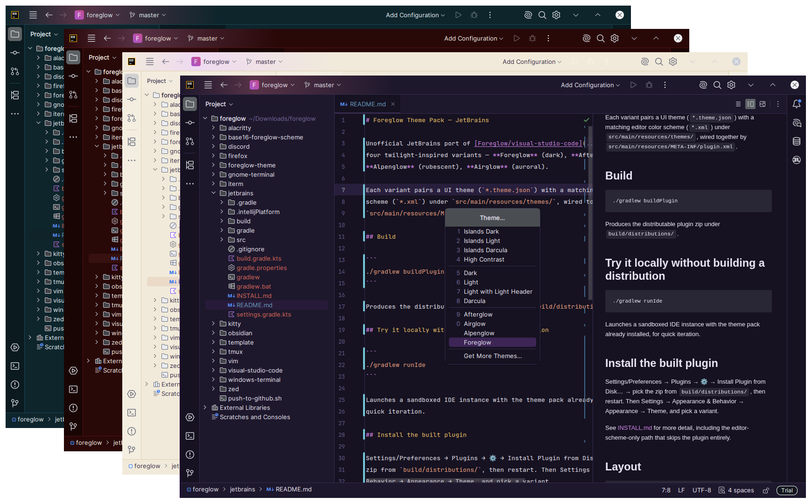Image resolution: width=812 pixels, height=504 pixels.
Task: Switch to editor-only view for README.md
Action: click(738, 104)
